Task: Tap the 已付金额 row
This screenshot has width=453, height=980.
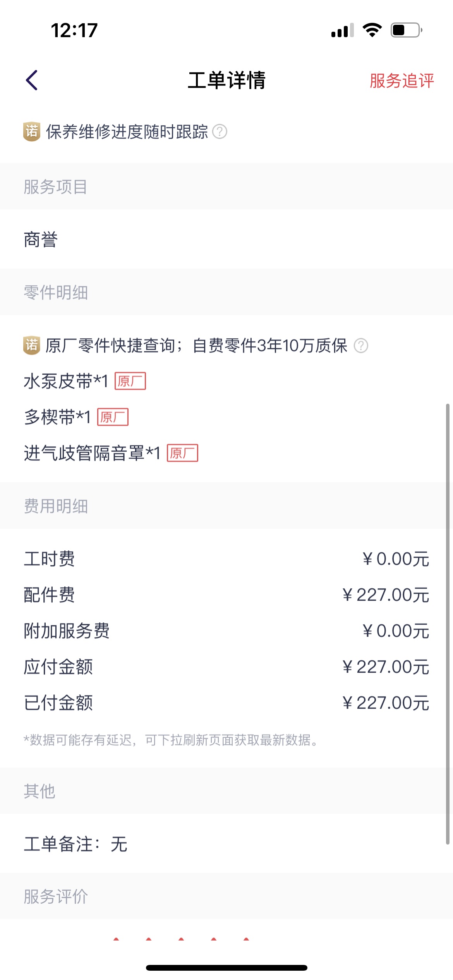Action: [226, 703]
